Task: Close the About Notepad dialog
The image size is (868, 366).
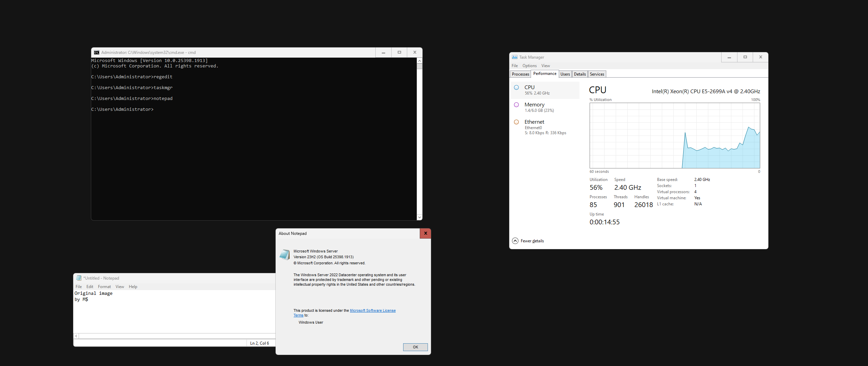Action: pos(425,233)
